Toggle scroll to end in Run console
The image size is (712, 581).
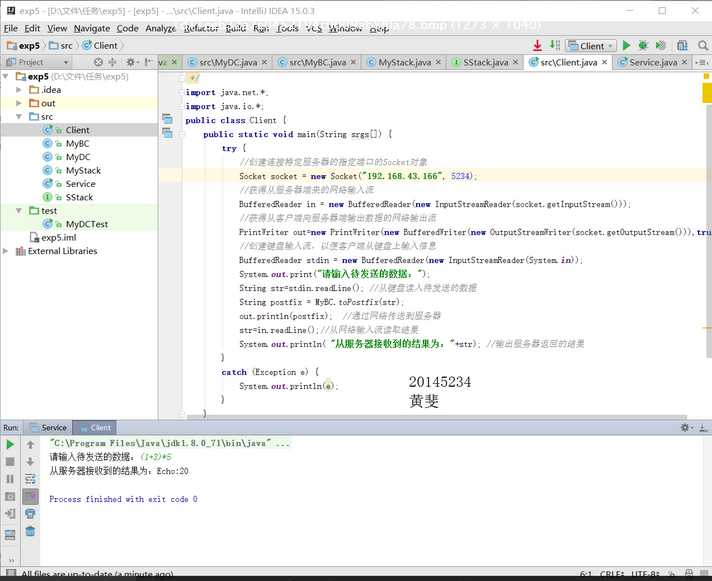click(30, 496)
